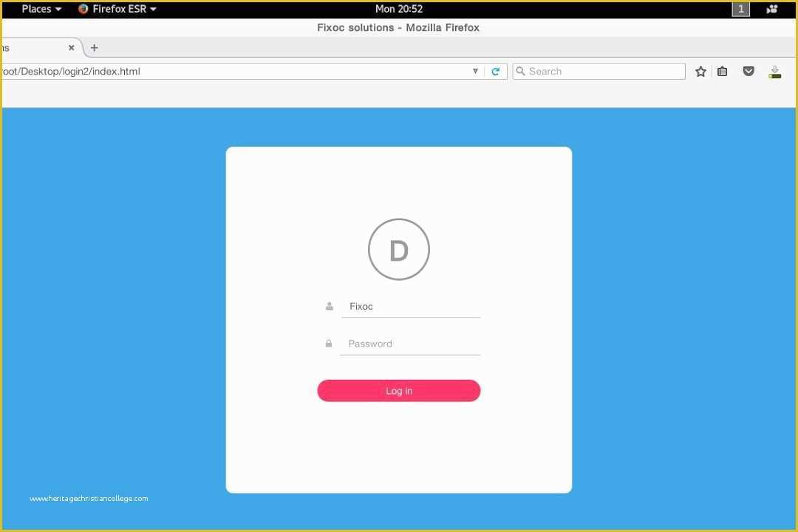Click the reload page icon
Viewport: 798px width, 532px height.
[495, 71]
